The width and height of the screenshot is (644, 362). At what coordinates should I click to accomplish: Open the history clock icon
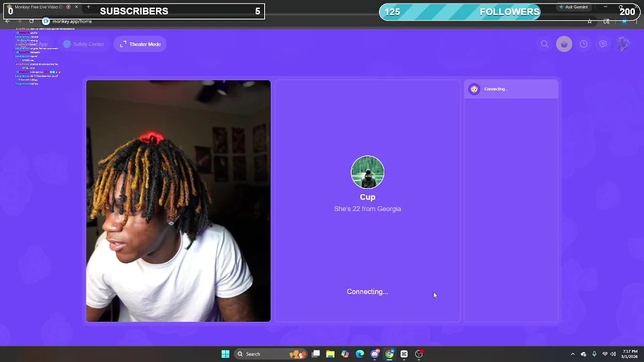tap(584, 44)
